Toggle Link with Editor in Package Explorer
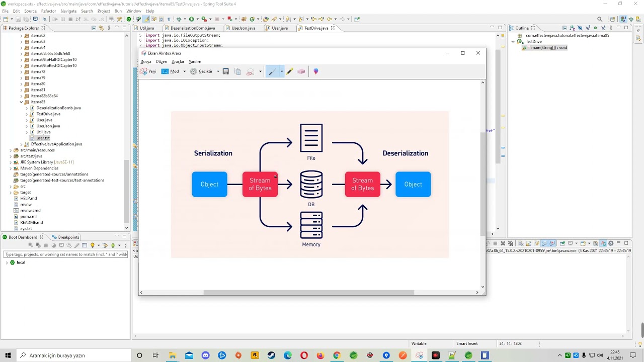 [x=101, y=28]
